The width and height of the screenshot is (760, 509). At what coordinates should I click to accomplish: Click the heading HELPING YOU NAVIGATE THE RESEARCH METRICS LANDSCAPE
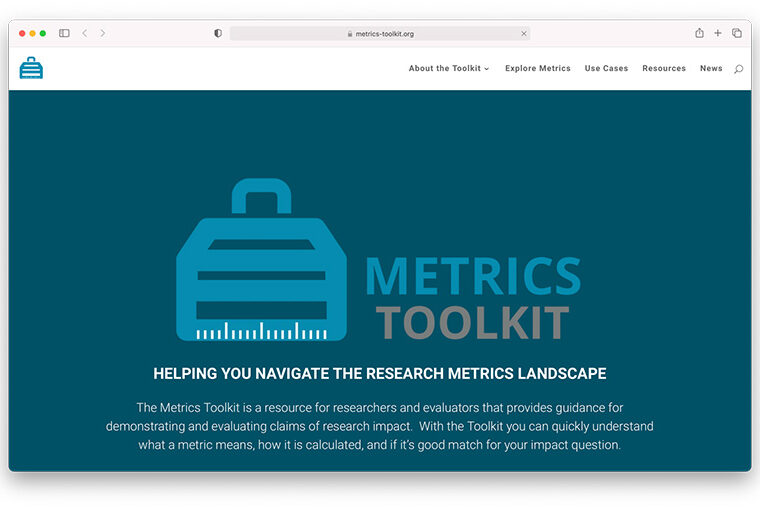click(x=380, y=373)
